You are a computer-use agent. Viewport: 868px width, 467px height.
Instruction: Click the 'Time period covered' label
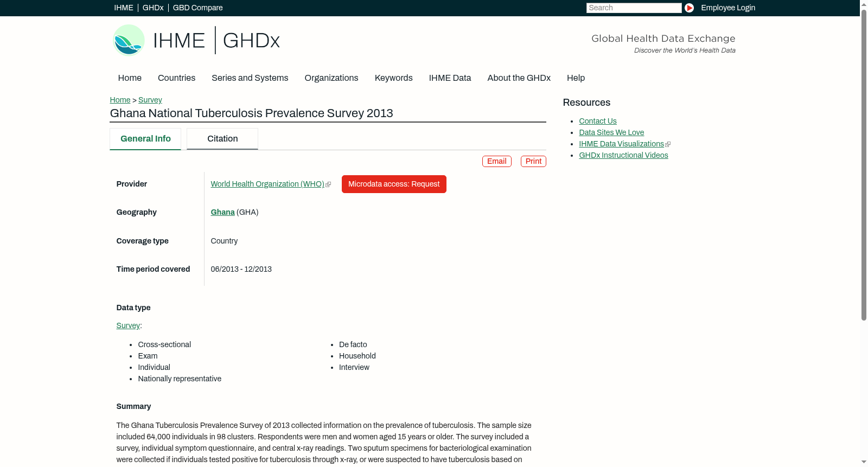point(153,269)
